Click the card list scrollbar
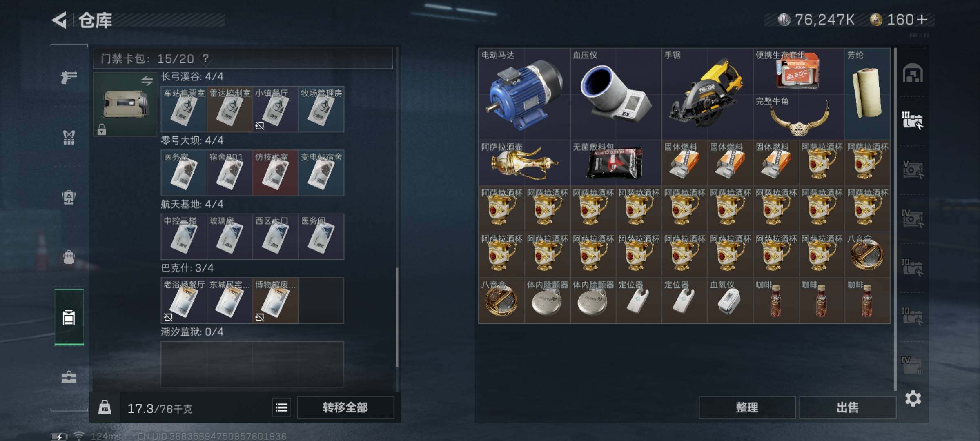Viewport: 980px width, 441px height. tap(397, 317)
